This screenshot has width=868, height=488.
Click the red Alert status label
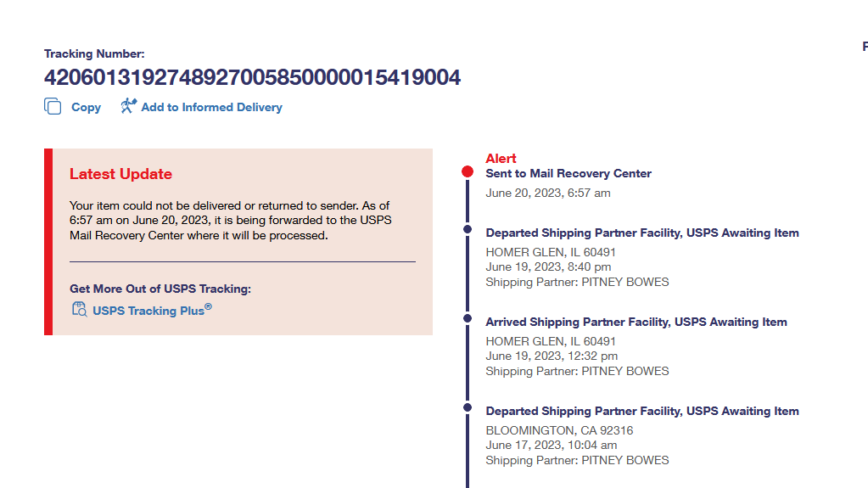[x=501, y=159]
